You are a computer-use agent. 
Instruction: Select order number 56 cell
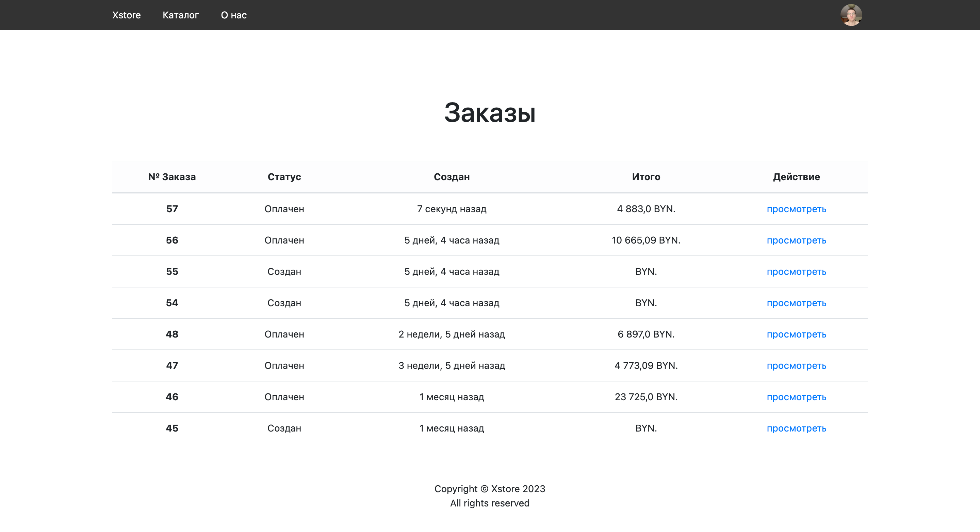click(x=172, y=240)
